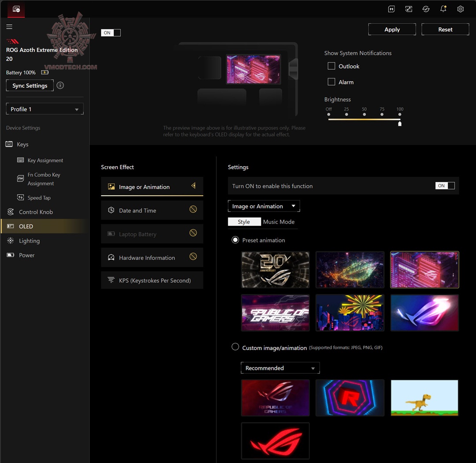Image resolution: width=476 pixels, height=463 pixels.
Task: Click the Control Knob icon
Action: pyautogui.click(x=10, y=212)
